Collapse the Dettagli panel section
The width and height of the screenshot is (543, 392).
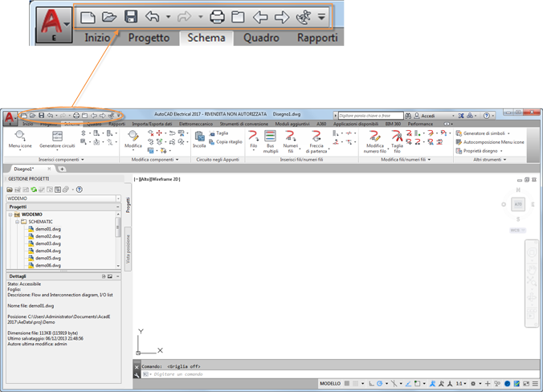click(118, 276)
